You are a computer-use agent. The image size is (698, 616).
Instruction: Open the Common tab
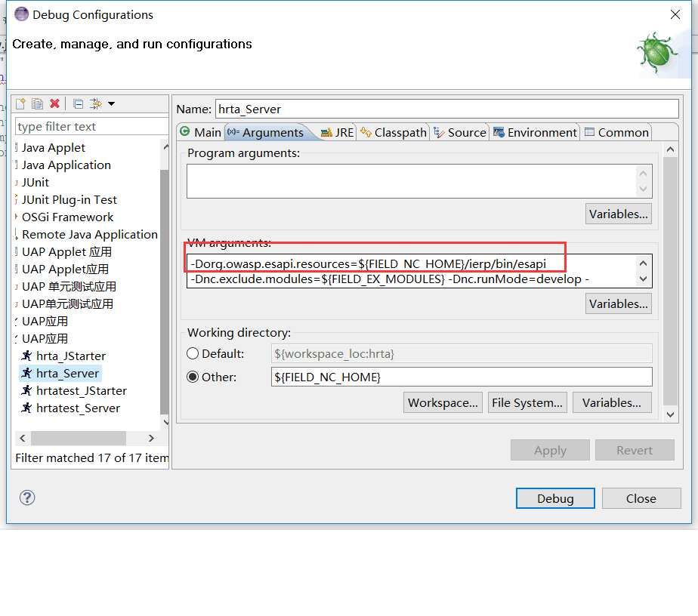616,133
